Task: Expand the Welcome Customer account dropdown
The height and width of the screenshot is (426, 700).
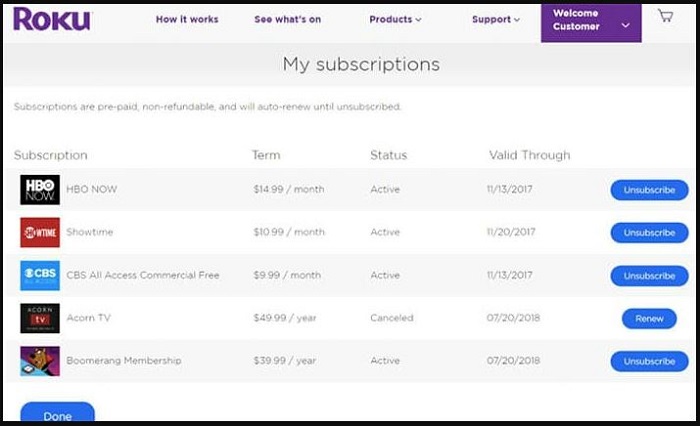Action: point(591,23)
